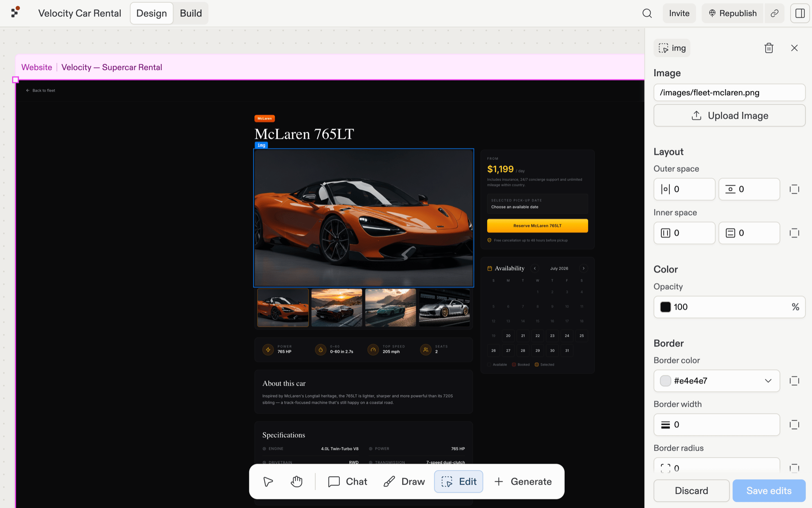Click the selected pick-up date field

[x=538, y=204]
